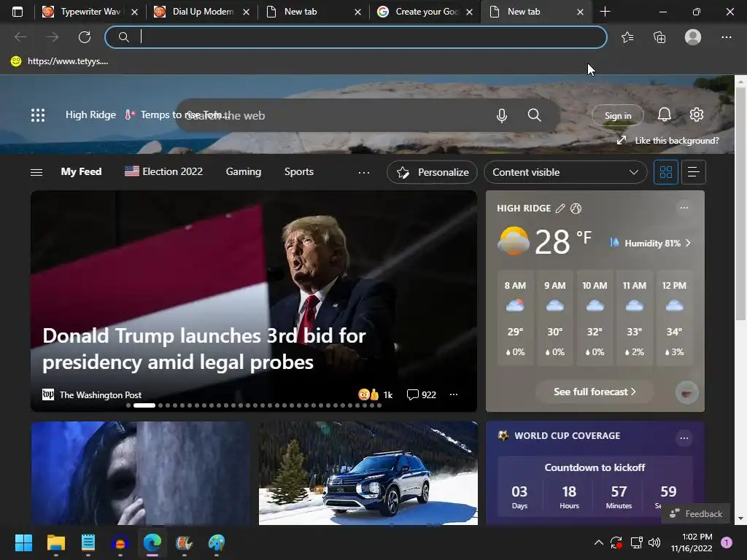747x560 pixels.
Task: Edit High Ridge location pencil icon
Action: click(x=560, y=209)
